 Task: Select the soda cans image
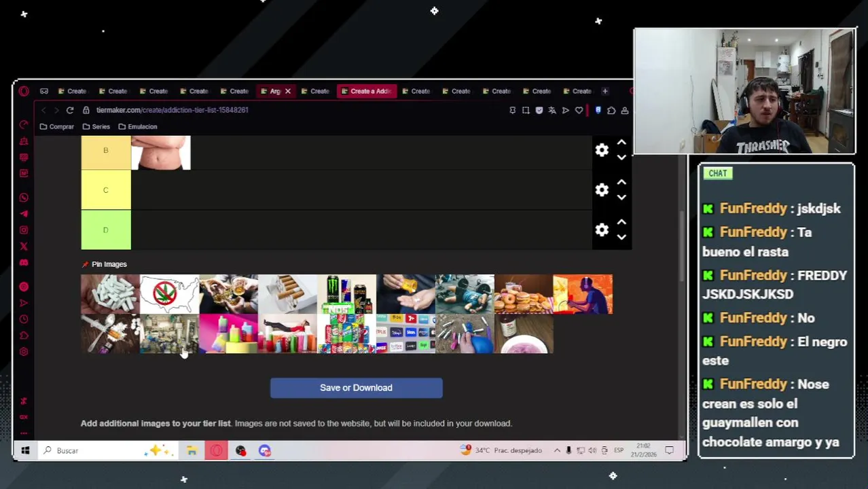coord(346,333)
